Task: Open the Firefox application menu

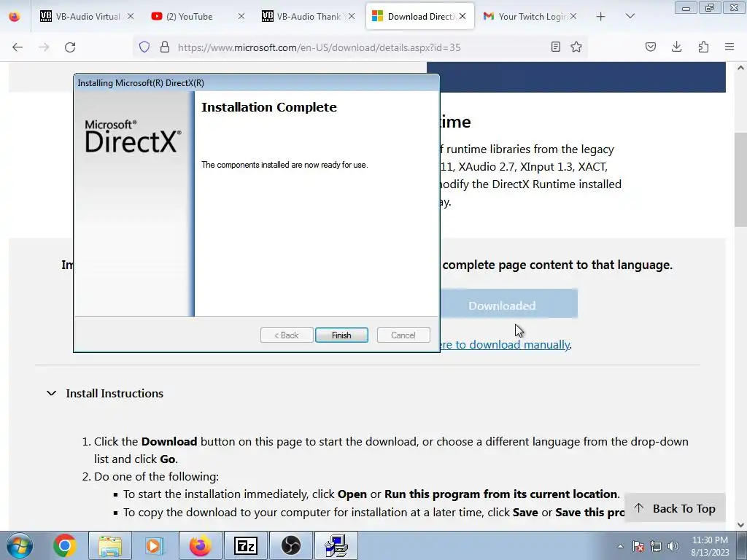Action: coord(729,47)
